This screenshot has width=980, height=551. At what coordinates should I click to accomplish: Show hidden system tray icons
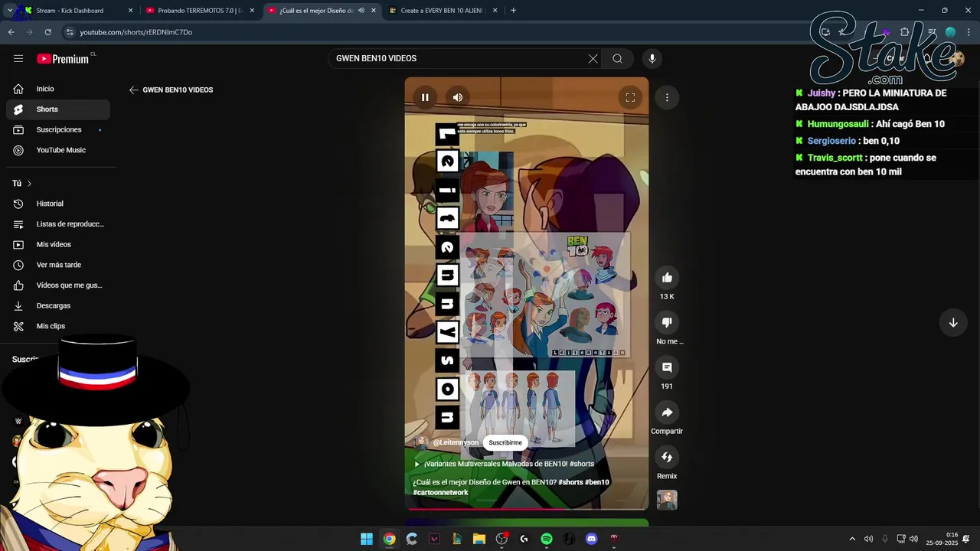click(852, 539)
